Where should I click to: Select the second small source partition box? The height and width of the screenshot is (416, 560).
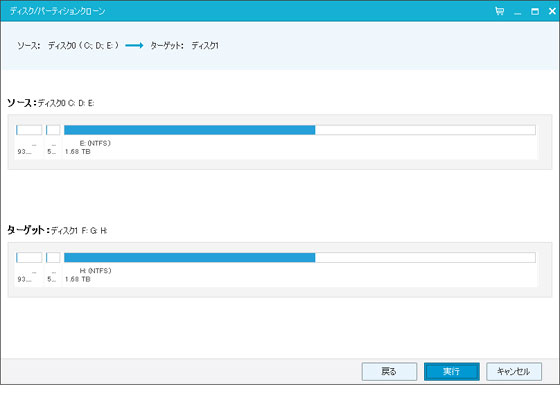point(53,130)
